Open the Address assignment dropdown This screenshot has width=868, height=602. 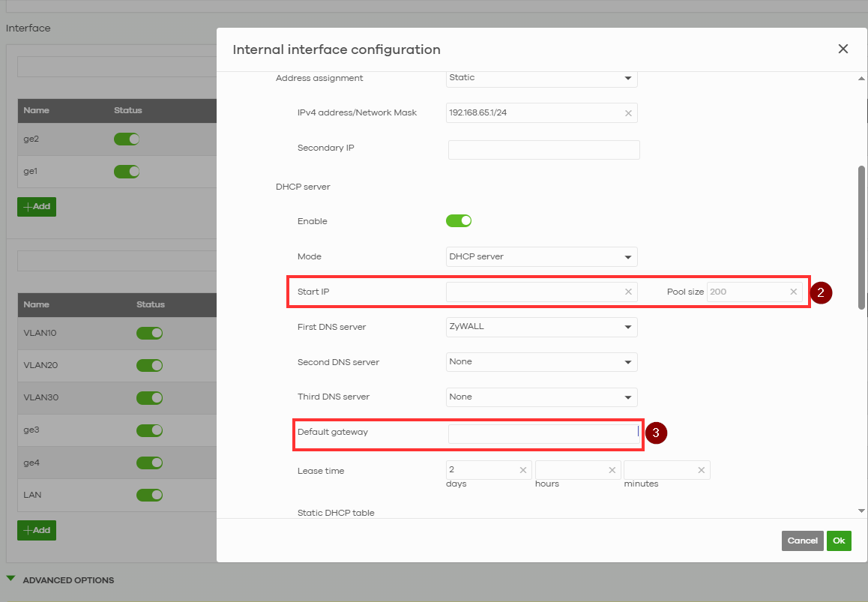[x=541, y=78]
